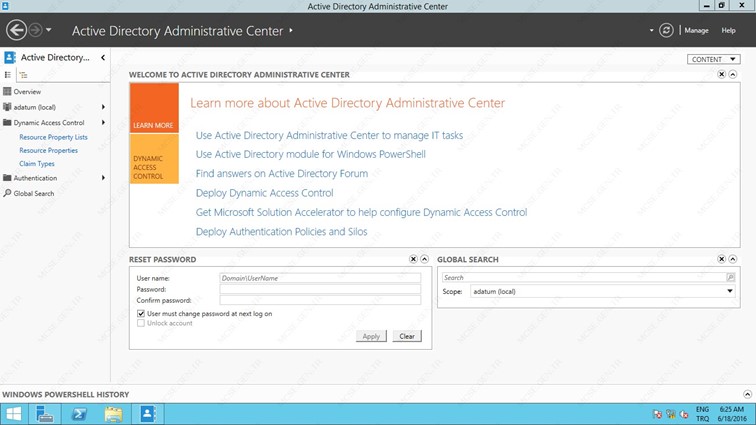Viewport: 756px width, 425px height.
Task: Close the Welcome tile
Action: pyautogui.click(x=721, y=74)
